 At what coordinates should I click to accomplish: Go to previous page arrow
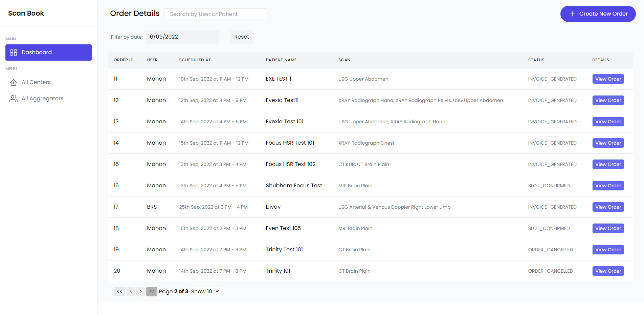click(x=131, y=292)
